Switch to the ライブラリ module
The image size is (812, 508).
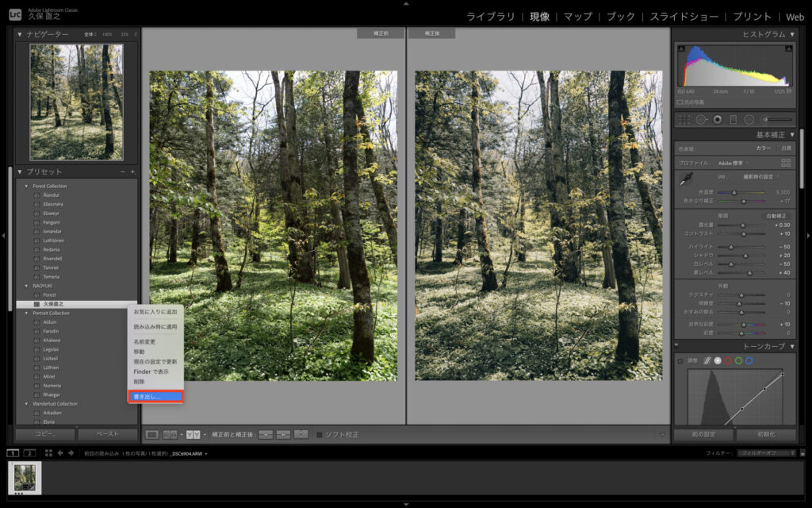point(490,17)
